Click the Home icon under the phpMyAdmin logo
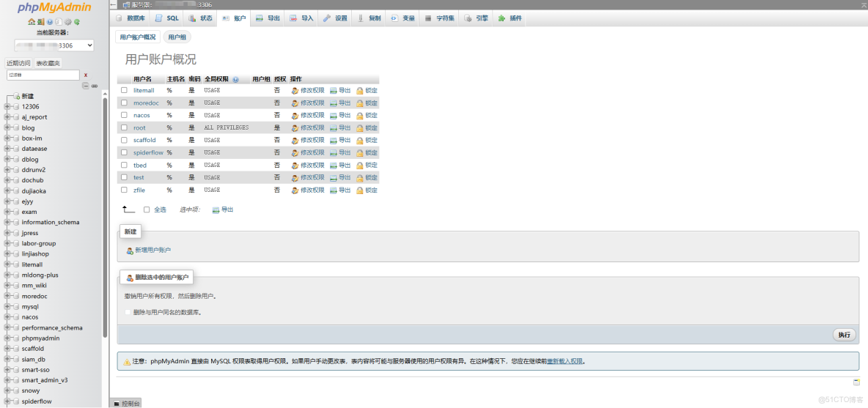The image size is (868, 408). 32,21
